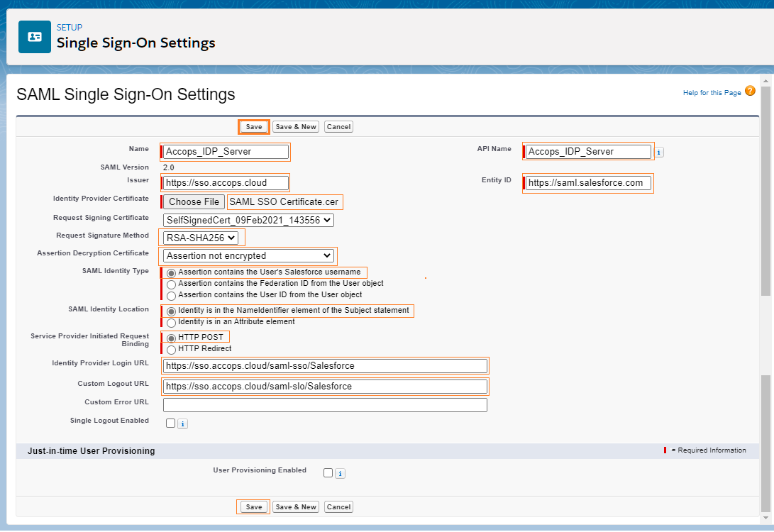Click info icon next to Single Logout Enabled
This screenshot has height=532, width=774.
point(182,424)
